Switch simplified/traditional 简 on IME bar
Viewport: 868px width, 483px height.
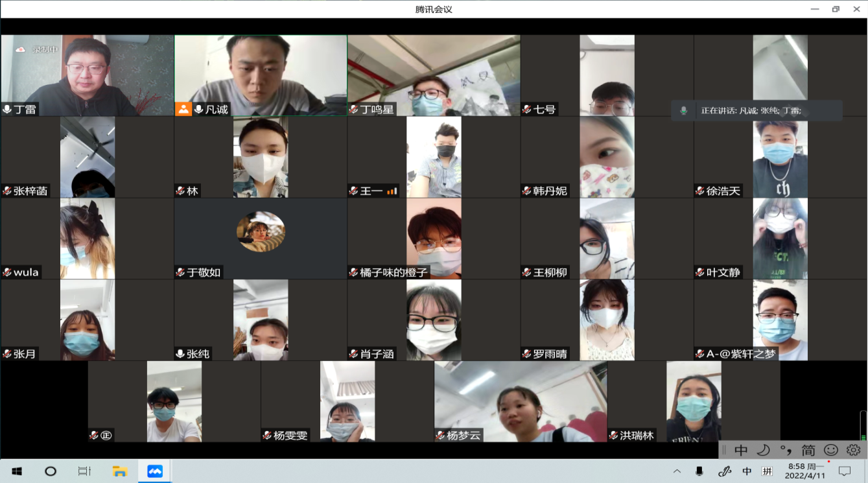point(808,450)
